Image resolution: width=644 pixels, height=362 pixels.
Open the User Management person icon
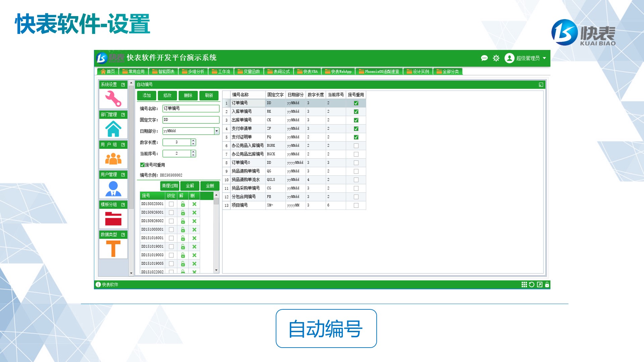coord(113,189)
